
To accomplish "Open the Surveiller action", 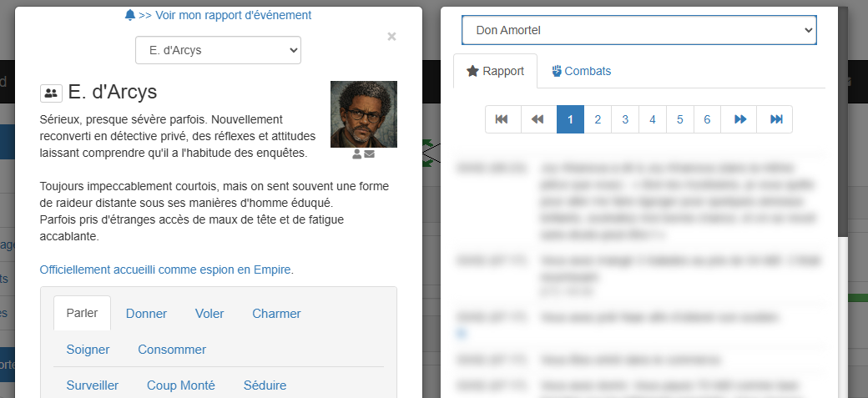I will point(92,385).
